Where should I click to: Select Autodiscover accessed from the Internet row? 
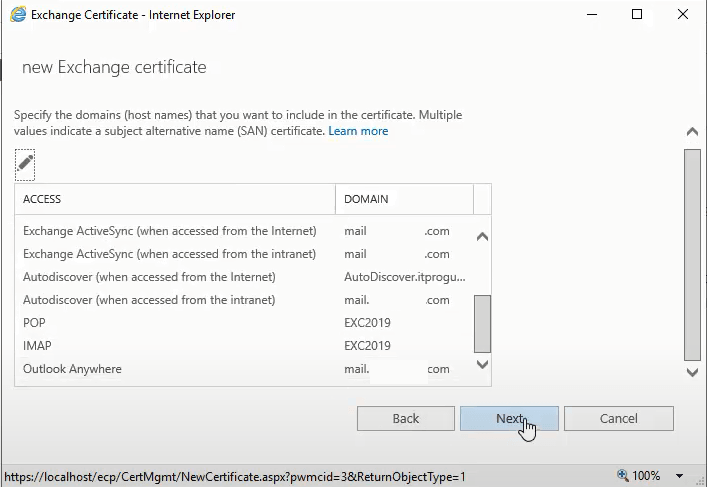click(243, 277)
